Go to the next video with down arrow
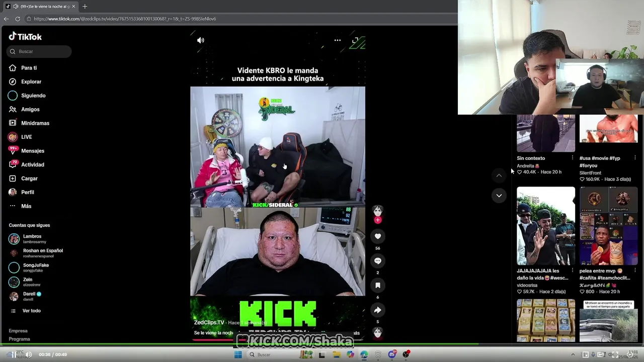644x362 pixels. click(x=499, y=196)
